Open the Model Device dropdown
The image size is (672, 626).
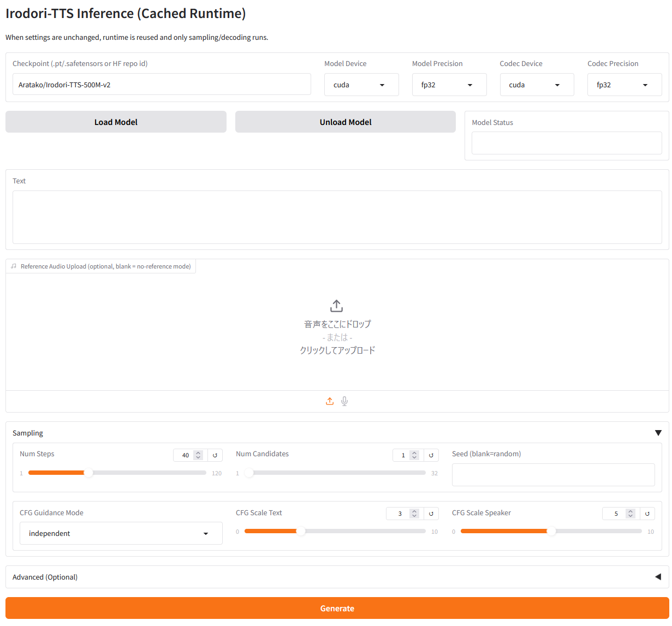[x=361, y=85]
